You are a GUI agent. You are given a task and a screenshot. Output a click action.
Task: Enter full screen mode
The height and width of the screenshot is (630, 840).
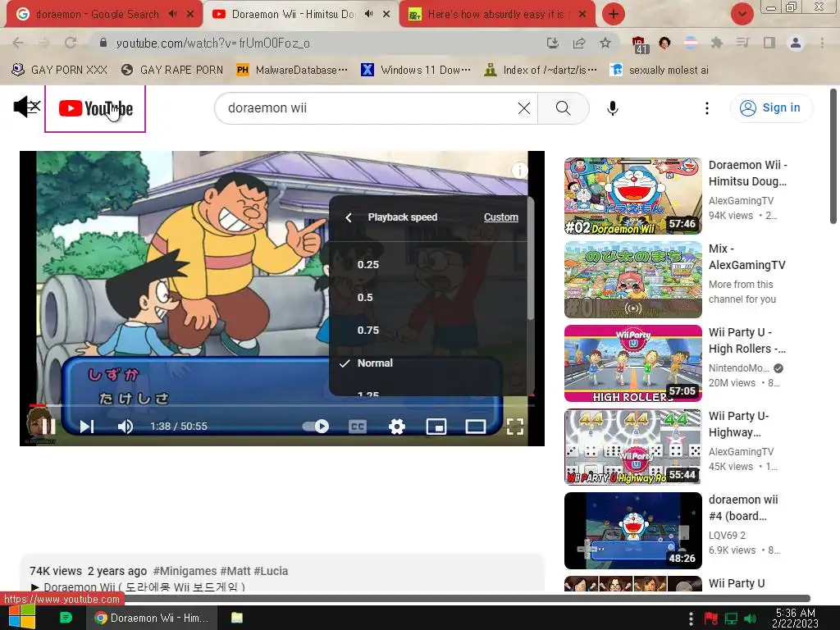[515, 427]
